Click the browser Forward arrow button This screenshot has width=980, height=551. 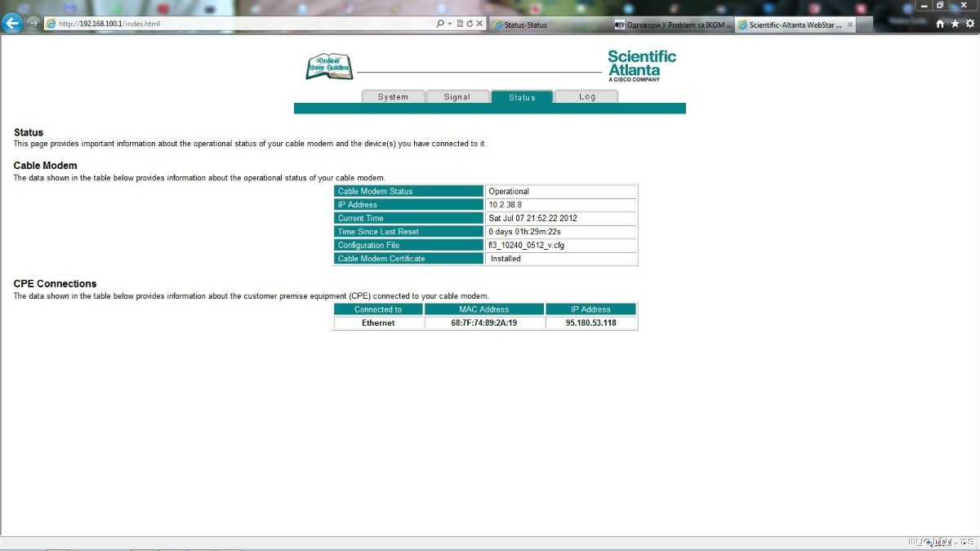click(33, 23)
